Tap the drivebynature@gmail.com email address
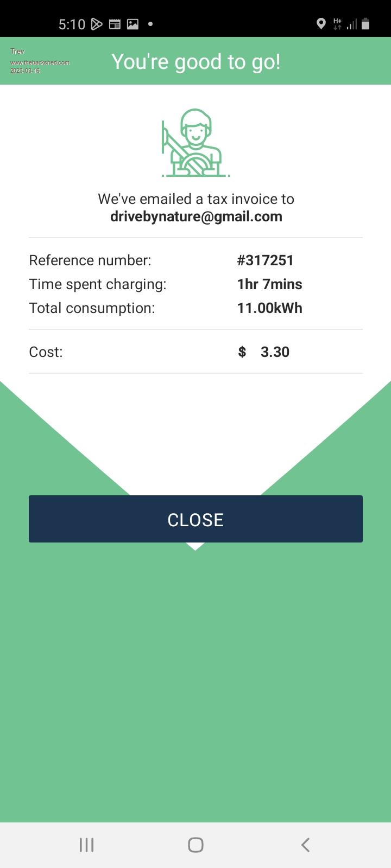Image resolution: width=391 pixels, height=868 pixels. click(x=196, y=216)
